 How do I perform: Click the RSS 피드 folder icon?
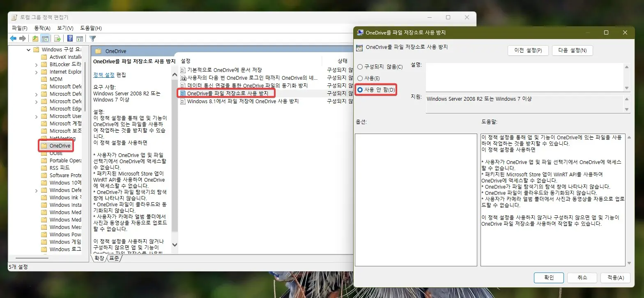click(x=44, y=168)
